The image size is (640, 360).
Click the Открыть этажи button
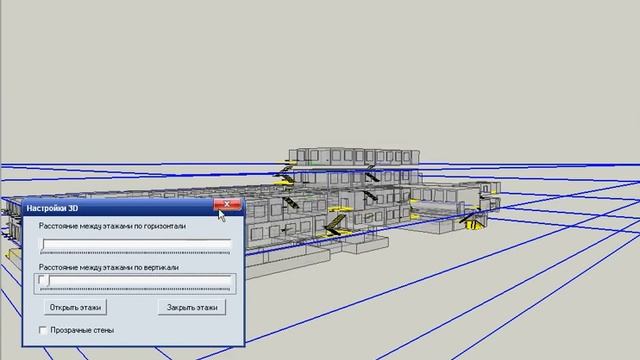(x=75, y=307)
